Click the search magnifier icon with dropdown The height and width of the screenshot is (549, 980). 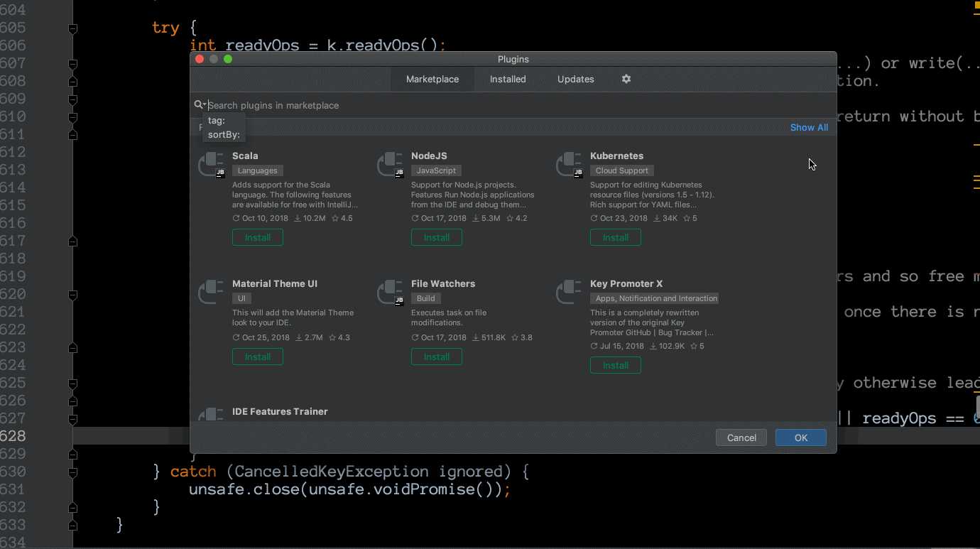[x=200, y=105]
